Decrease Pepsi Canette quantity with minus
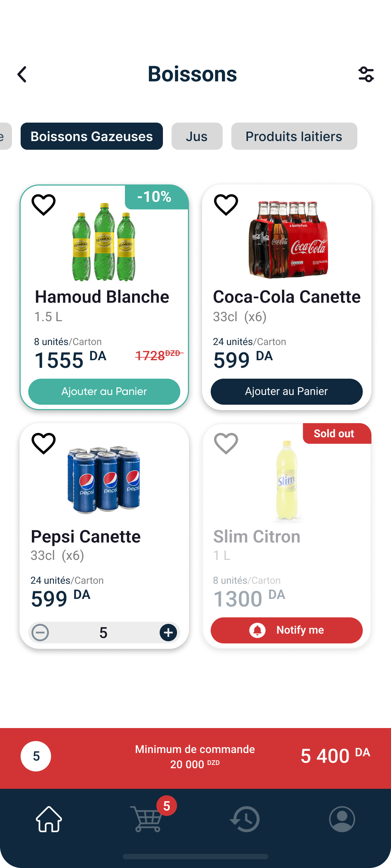 40,633
